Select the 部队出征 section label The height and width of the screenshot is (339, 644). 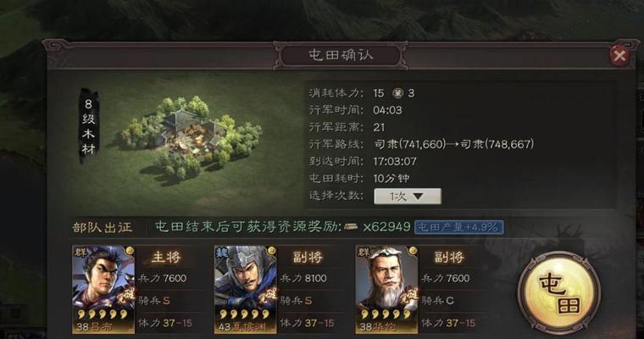coord(102,227)
